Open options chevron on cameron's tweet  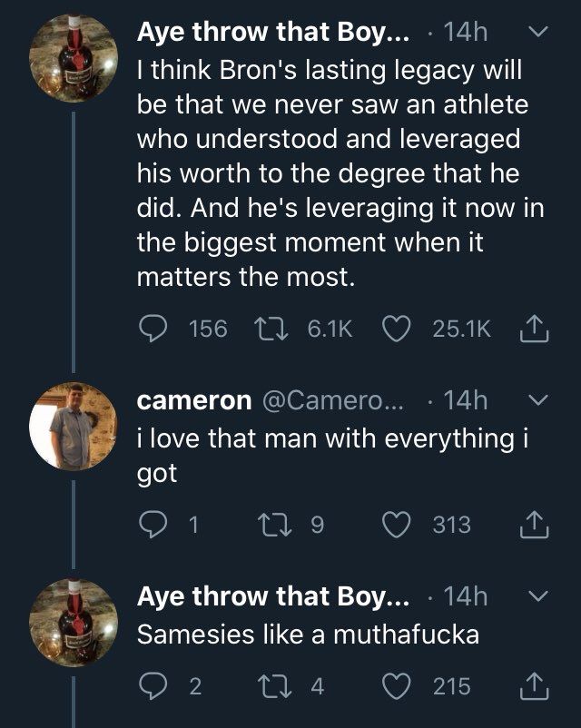[x=537, y=400]
